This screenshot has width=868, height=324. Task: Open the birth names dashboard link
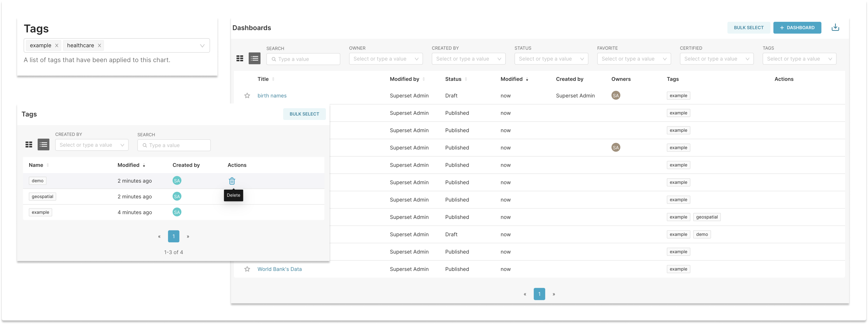pos(272,96)
